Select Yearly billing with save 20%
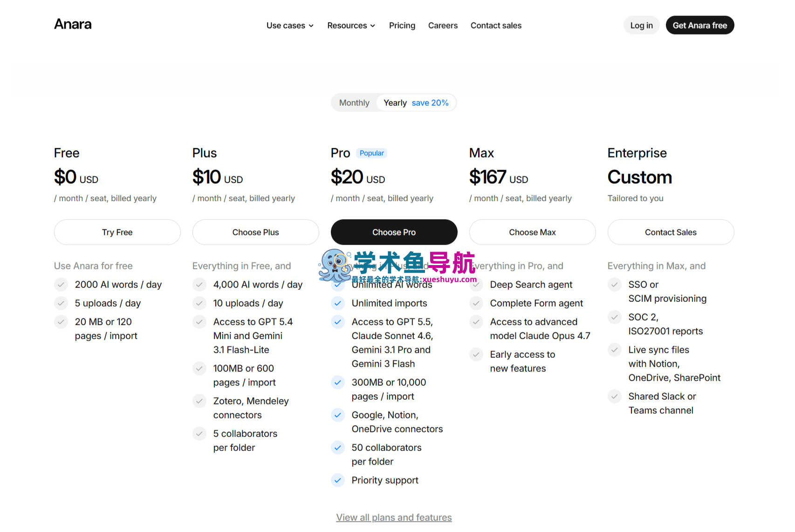This screenshot has width=795, height=532. point(416,103)
